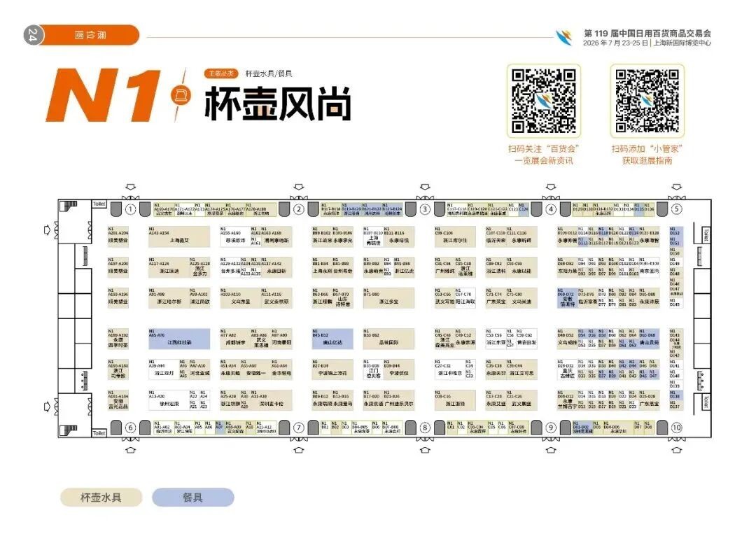
Task: Click the 浙江多宝 booth B71-B90
Action: click(x=388, y=298)
